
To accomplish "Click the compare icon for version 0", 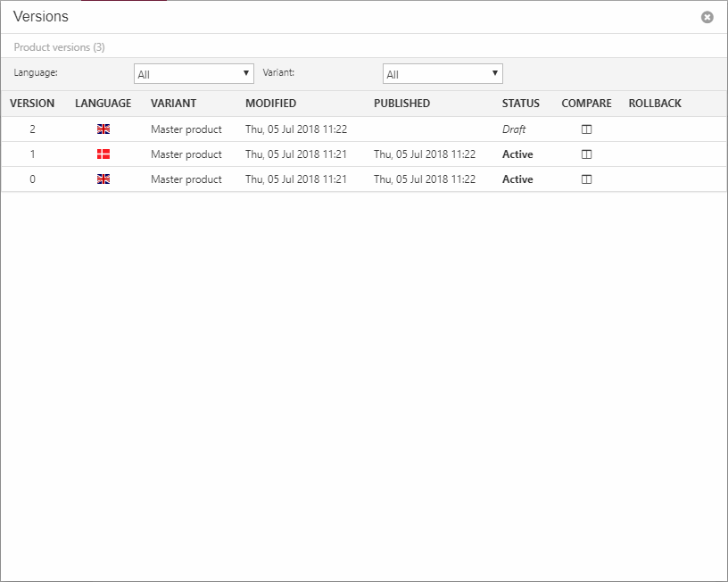I will click(x=586, y=179).
